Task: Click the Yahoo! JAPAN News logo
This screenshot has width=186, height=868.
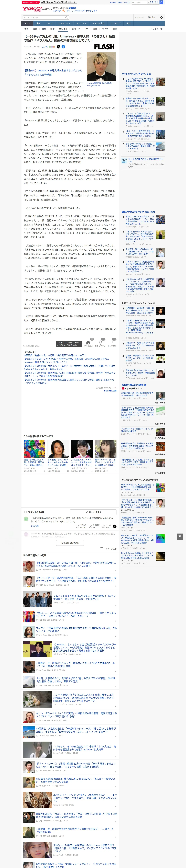Action: tap(37, 9)
